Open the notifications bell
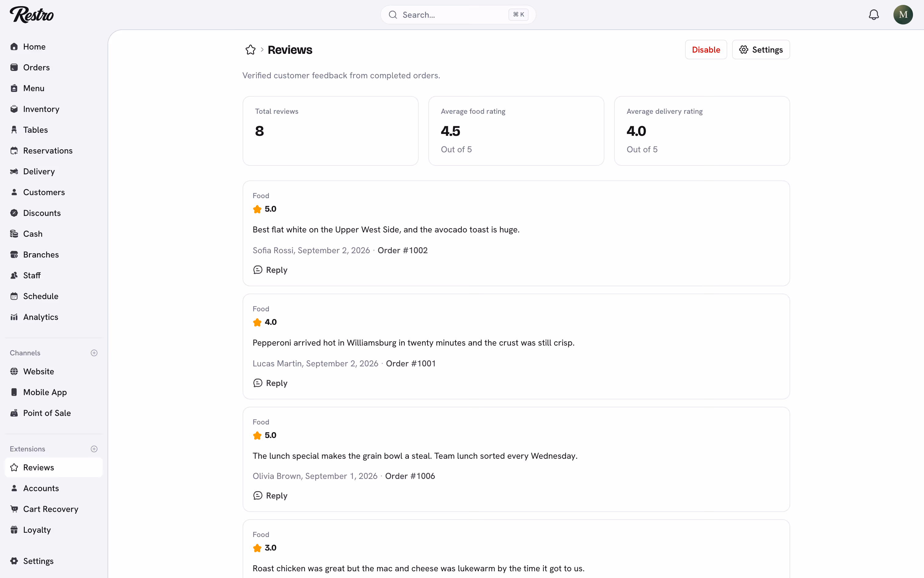This screenshot has width=924, height=578. [874, 15]
